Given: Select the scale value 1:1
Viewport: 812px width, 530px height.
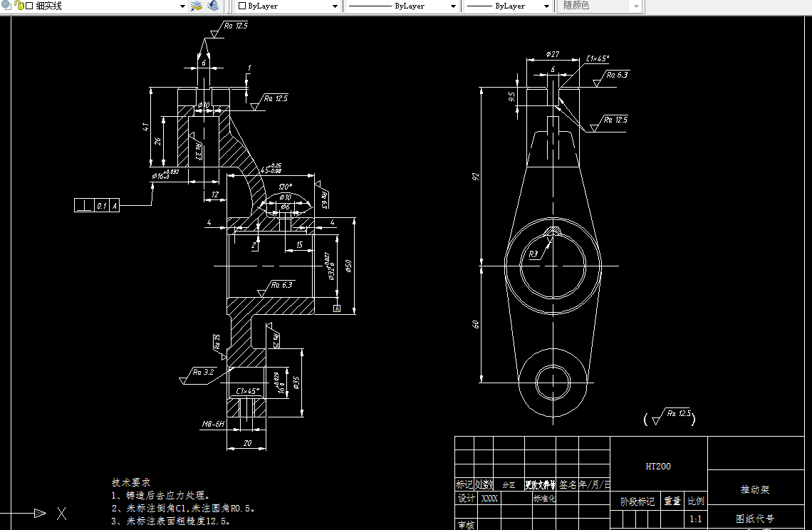Looking at the screenshot, I should pyautogui.click(x=695, y=519).
